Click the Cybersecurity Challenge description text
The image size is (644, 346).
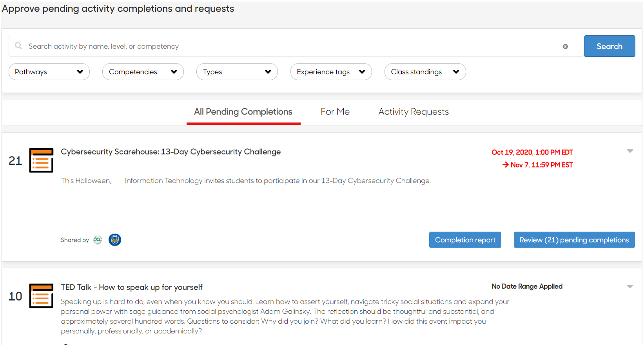[x=246, y=180]
